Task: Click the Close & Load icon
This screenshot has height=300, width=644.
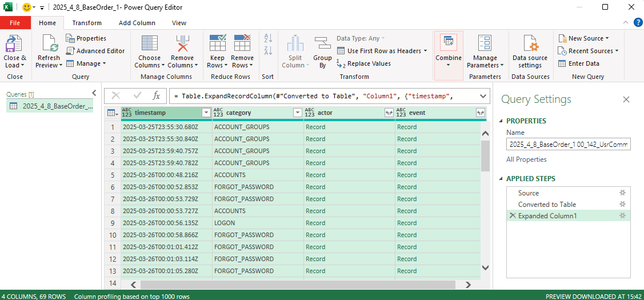Action: click(14, 43)
